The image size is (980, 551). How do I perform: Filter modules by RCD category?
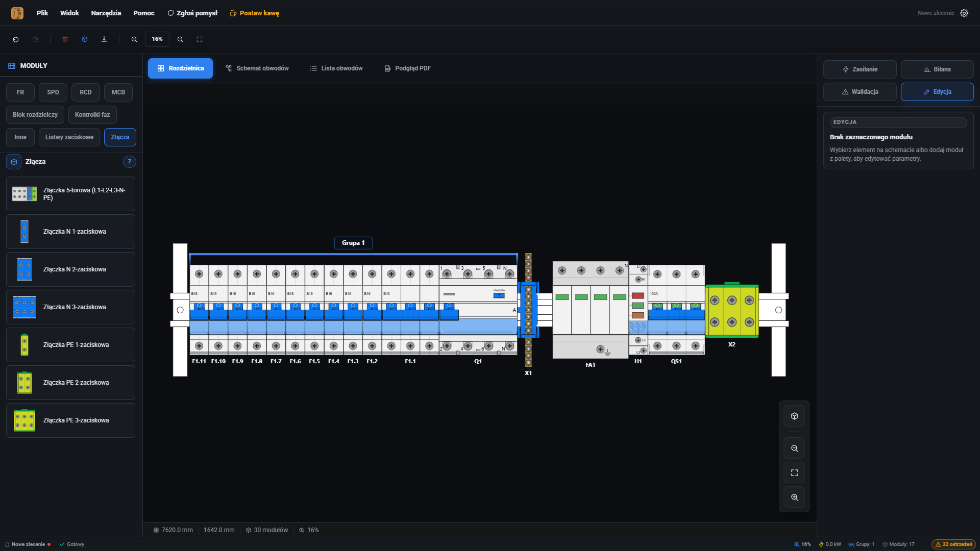[86, 92]
